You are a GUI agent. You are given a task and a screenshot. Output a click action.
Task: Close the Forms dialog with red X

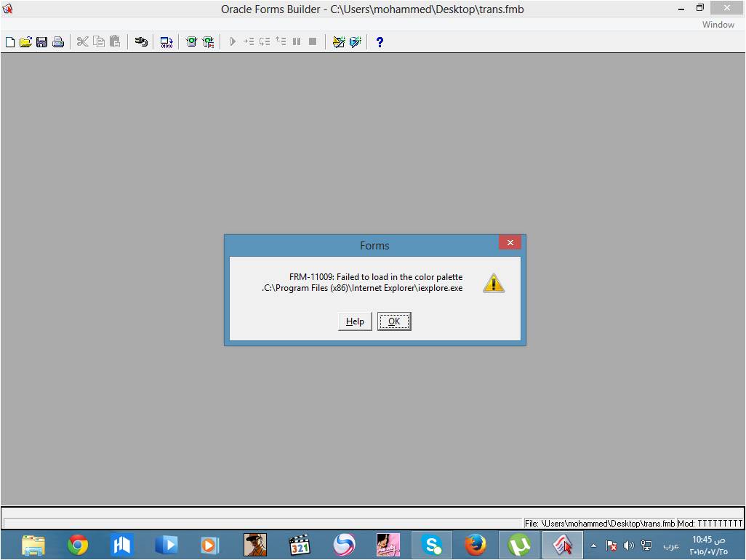[510, 243]
